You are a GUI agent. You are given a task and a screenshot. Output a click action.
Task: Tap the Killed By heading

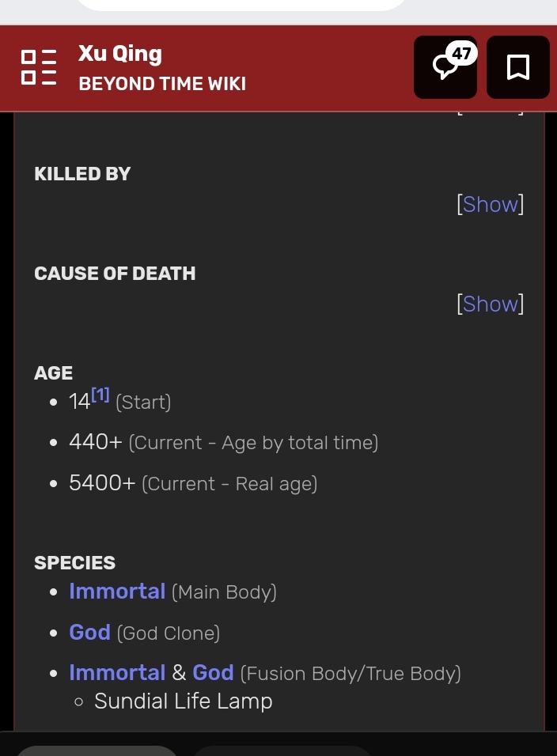82,174
